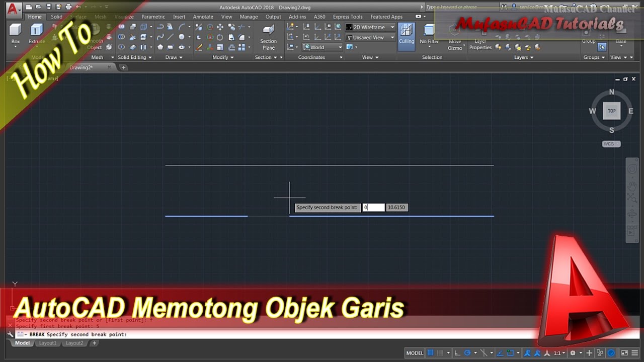Select the Line draw tool

coord(170,37)
